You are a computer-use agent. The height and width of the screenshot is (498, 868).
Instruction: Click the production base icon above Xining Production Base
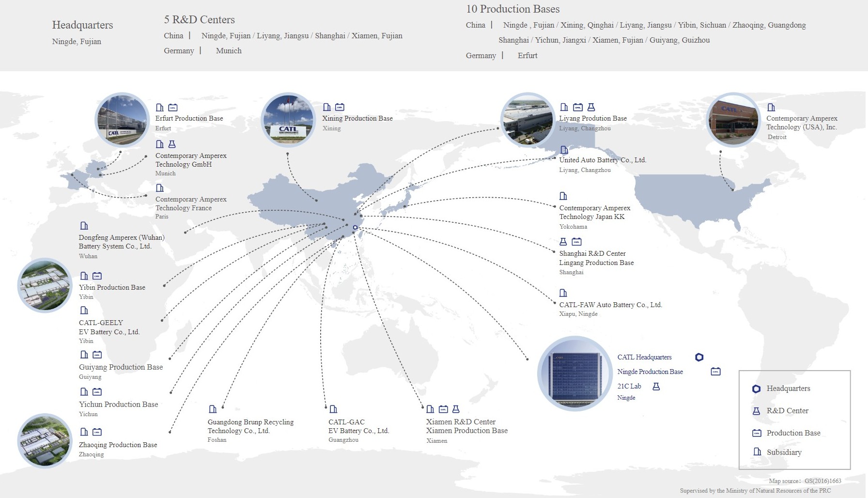coord(340,107)
